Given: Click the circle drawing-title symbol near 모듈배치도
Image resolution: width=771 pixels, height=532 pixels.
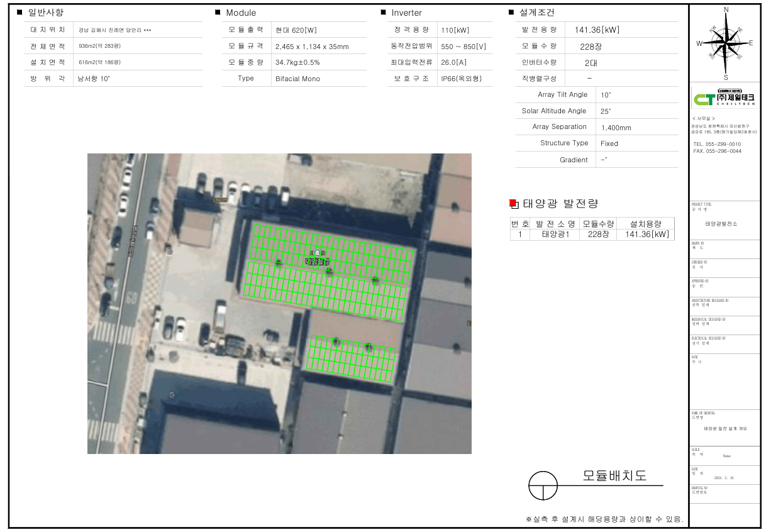Looking at the screenshot, I should point(543,485).
